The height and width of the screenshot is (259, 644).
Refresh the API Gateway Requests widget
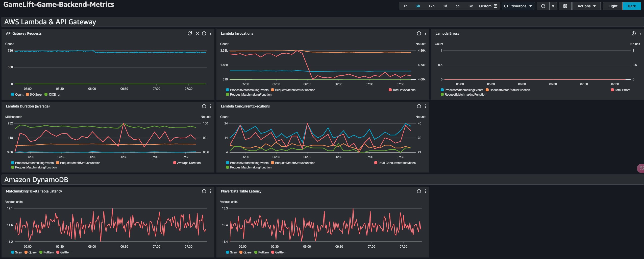(x=190, y=33)
